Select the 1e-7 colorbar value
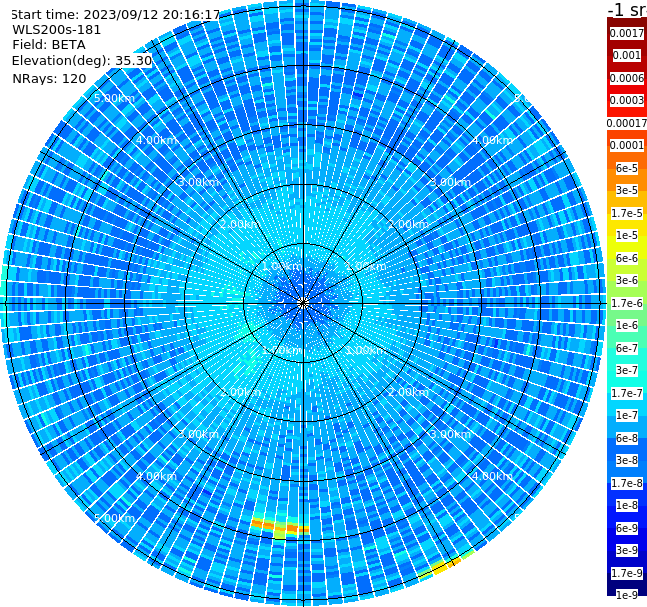 [627, 415]
